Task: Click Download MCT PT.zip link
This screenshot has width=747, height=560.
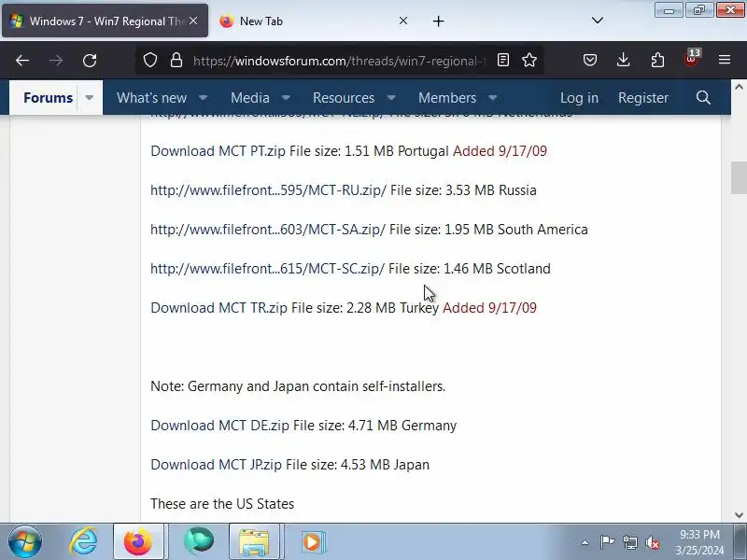Action: coord(218,151)
